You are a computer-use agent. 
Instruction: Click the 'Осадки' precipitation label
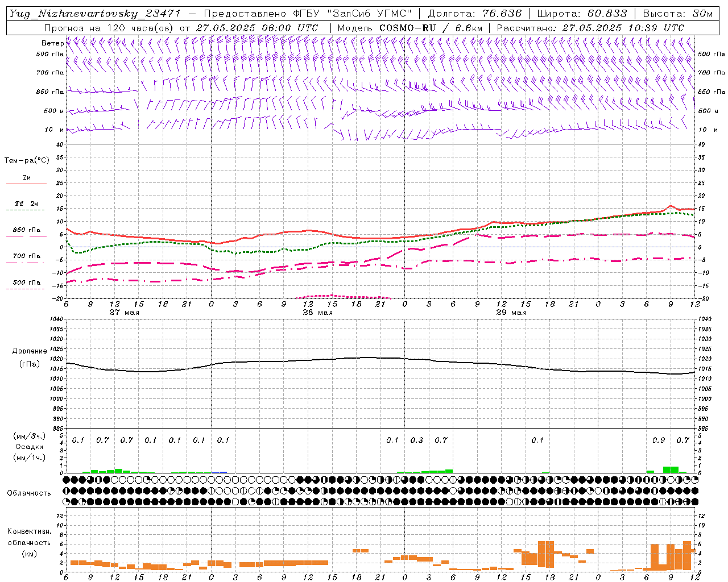30,447
